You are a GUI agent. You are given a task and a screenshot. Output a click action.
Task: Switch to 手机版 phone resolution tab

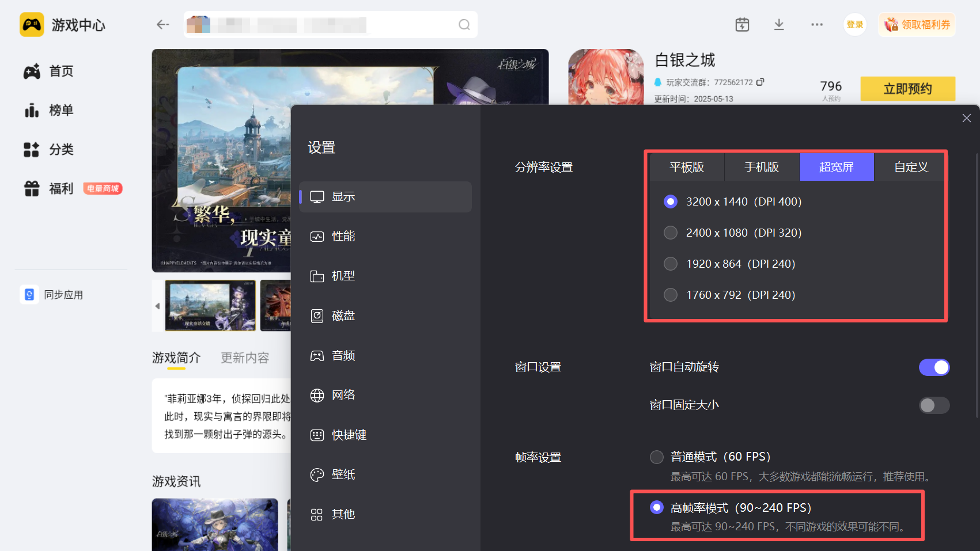pos(762,167)
